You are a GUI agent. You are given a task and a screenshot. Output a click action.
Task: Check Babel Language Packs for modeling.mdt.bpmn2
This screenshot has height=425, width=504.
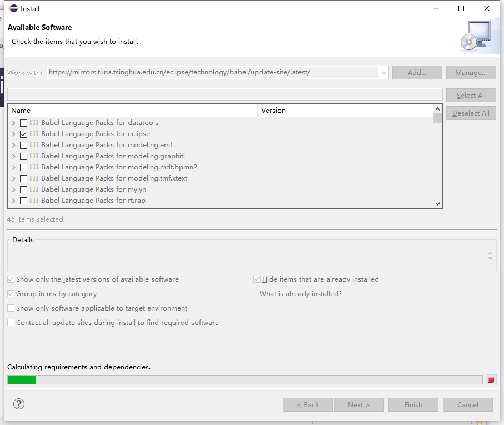coord(23,167)
